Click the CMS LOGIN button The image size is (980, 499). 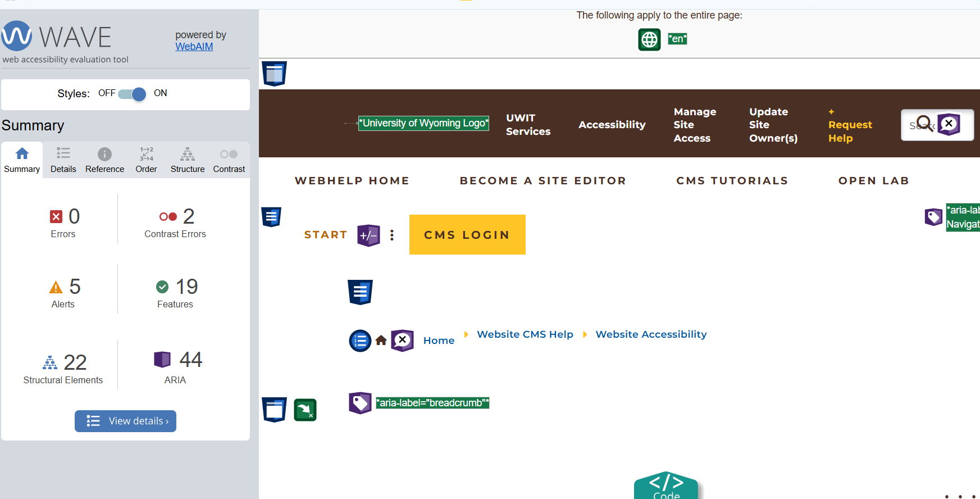click(x=467, y=234)
